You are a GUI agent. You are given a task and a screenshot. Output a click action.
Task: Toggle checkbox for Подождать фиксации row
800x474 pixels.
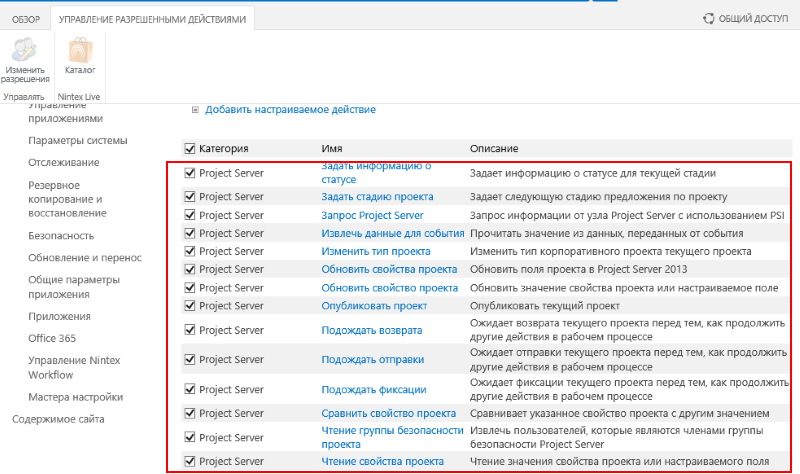(190, 389)
